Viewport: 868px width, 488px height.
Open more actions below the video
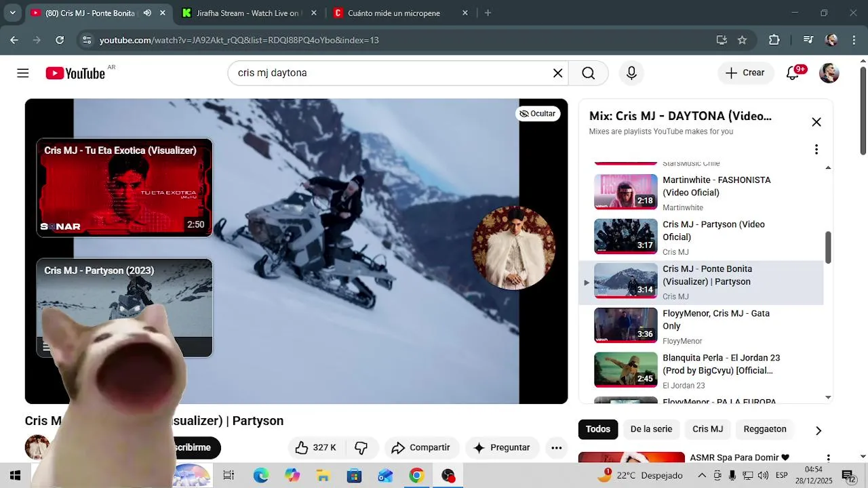pyautogui.click(x=557, y=447)
